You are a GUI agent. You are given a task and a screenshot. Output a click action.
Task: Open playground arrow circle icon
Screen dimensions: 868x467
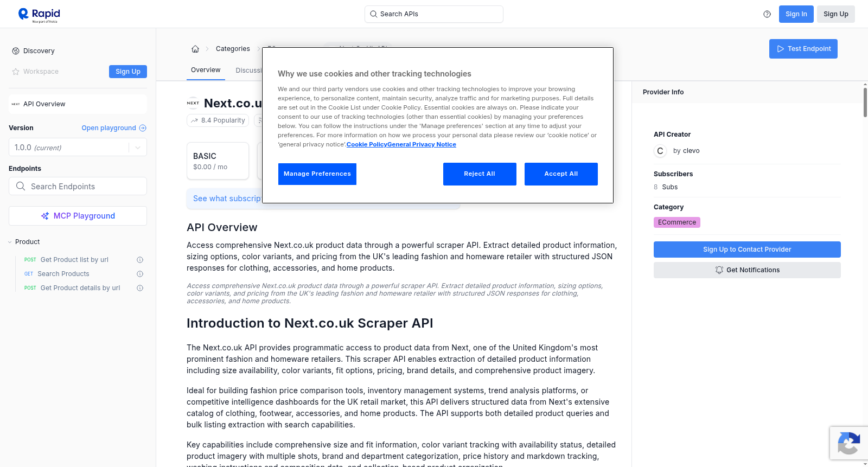pyautogui.click(x=143, y=128)
